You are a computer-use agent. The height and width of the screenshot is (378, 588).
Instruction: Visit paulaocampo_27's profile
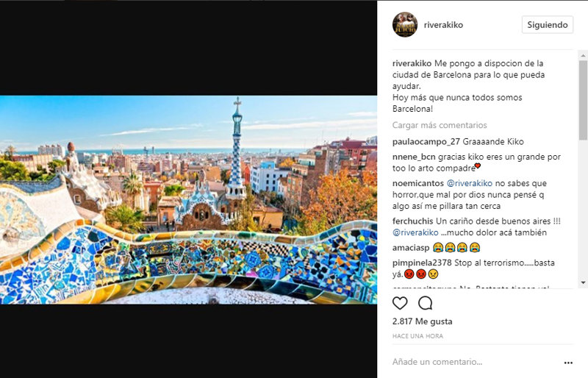tap(426, 141)
